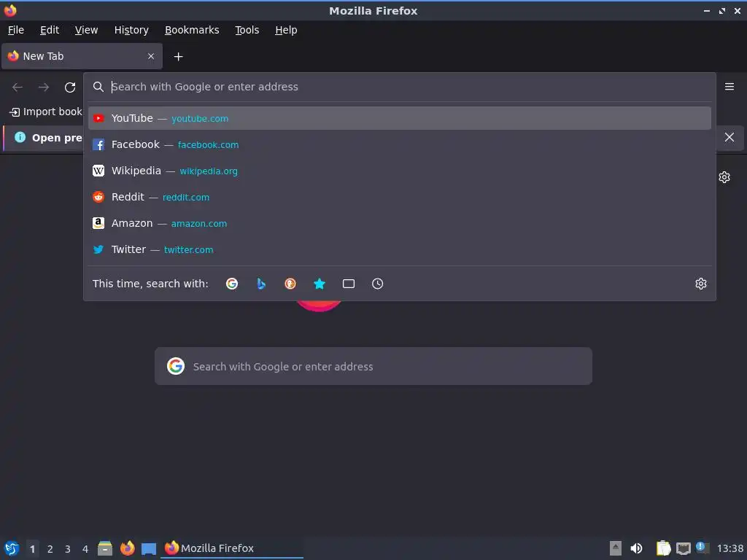Click the Google logo in page search box

pyautogui.click(x=176, y=366)
